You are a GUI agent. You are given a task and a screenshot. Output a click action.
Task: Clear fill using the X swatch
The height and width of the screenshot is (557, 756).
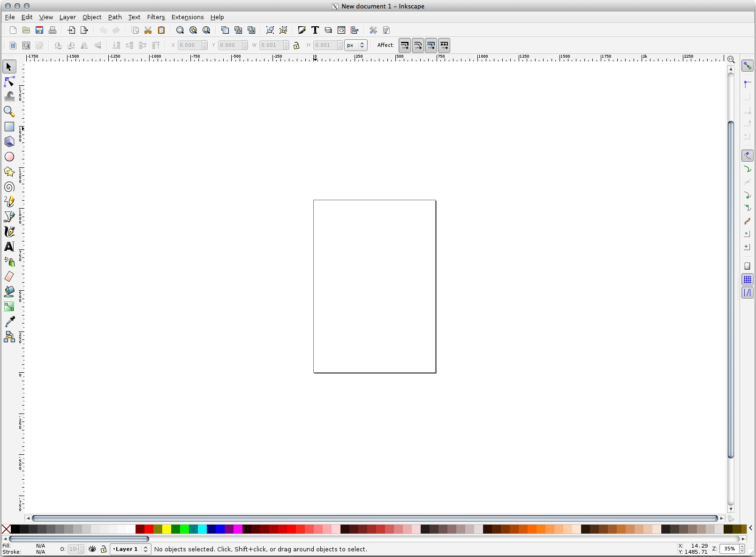coord(6,529)
